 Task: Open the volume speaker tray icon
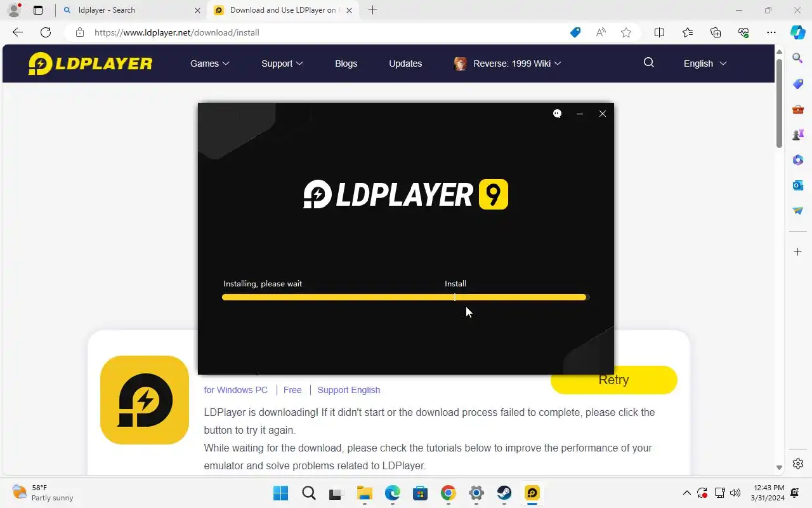point(735,493)
